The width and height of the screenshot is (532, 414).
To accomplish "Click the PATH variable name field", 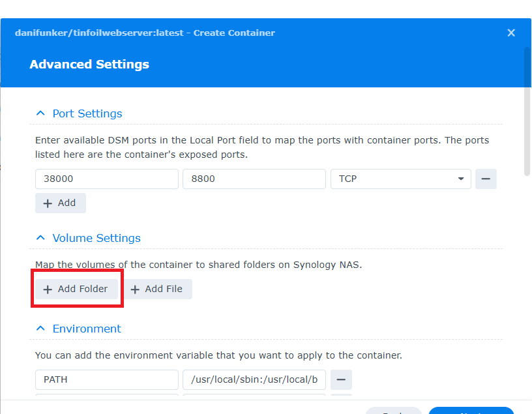I will (x=106, y=379).
